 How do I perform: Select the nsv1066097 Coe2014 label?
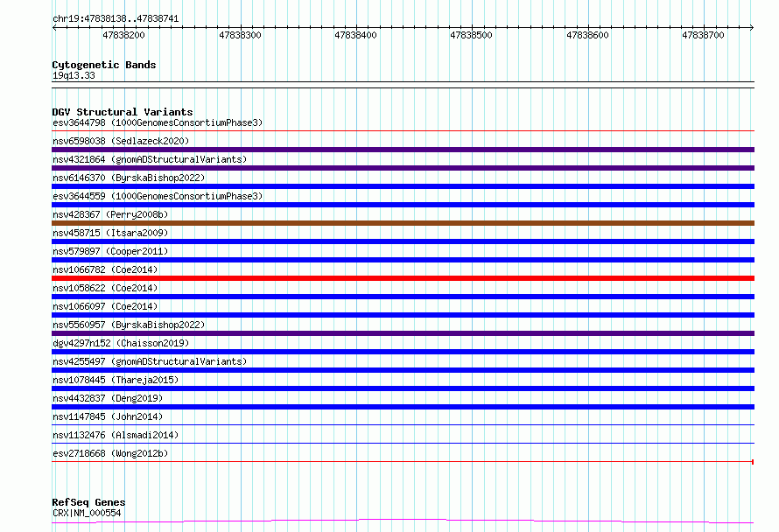(x=105, y=306)
